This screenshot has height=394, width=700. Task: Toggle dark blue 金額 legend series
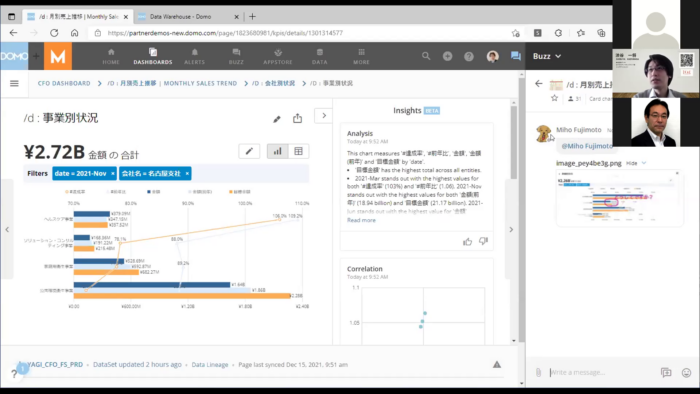point(154,192)
